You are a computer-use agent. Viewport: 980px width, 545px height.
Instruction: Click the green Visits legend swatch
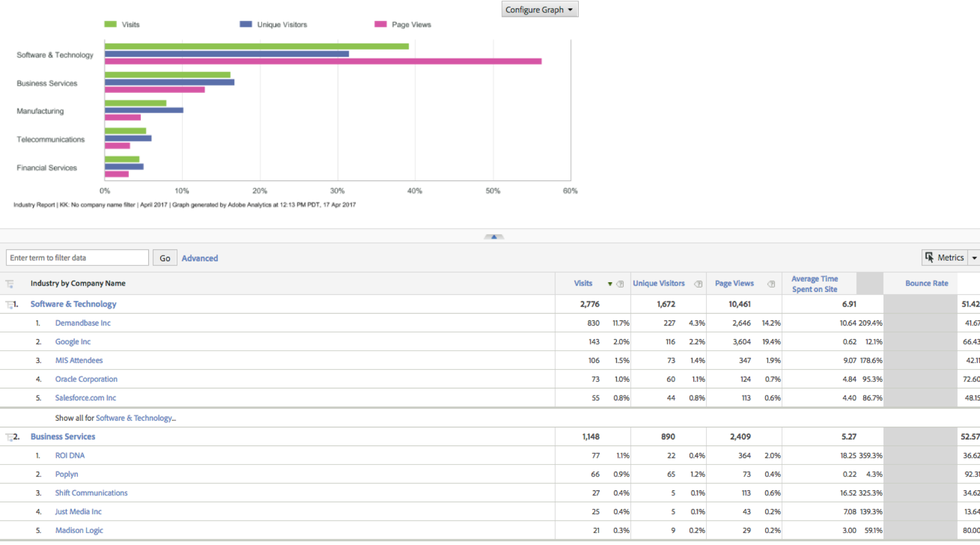click(110, 24)
